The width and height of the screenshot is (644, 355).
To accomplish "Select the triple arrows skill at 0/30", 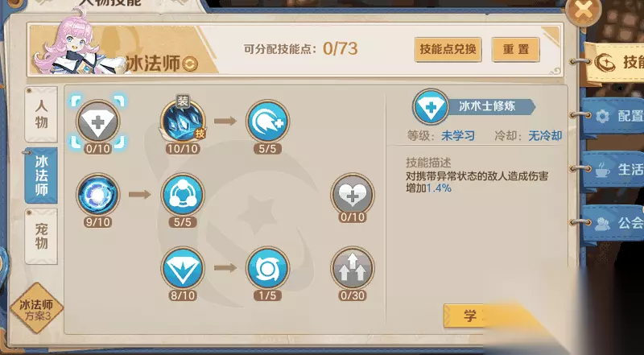I will pyautogui.click(x=353, y=268).
